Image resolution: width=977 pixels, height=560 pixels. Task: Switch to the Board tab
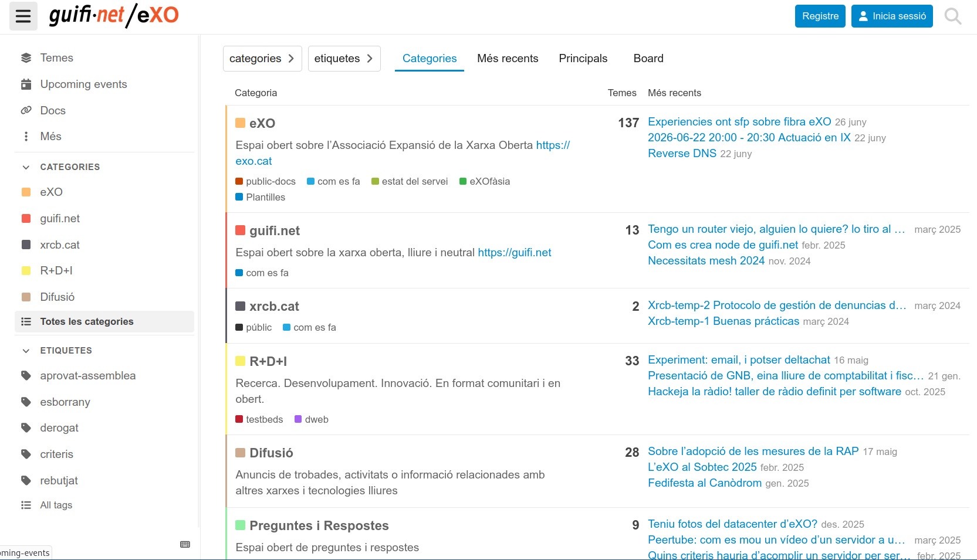[x=648, y=59]
